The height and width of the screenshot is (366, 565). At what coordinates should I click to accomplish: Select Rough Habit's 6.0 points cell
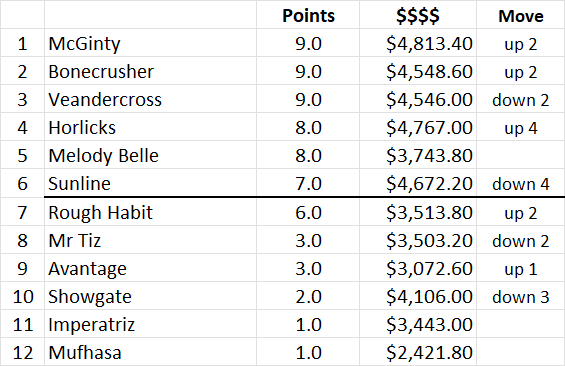308,212
